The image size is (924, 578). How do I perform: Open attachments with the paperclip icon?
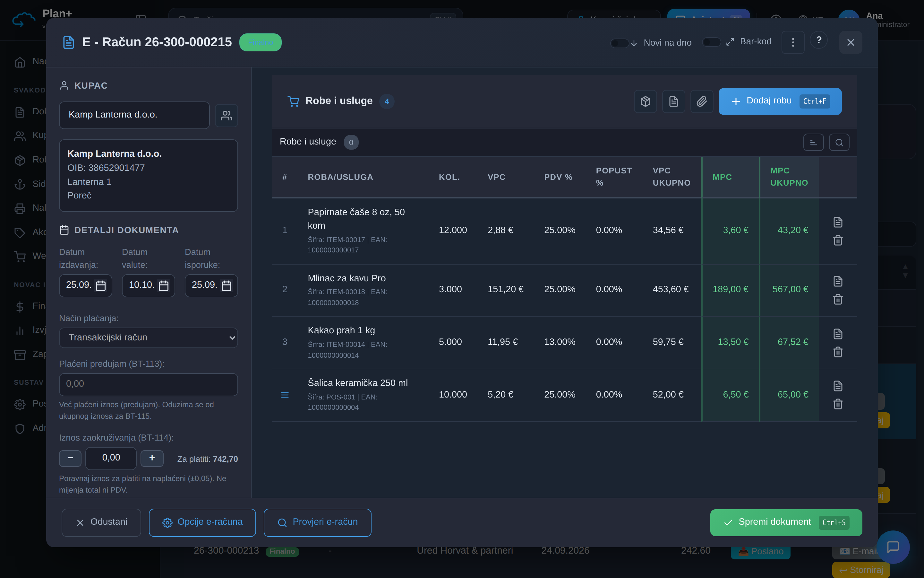pyautogui.click(x=702, y=101)
